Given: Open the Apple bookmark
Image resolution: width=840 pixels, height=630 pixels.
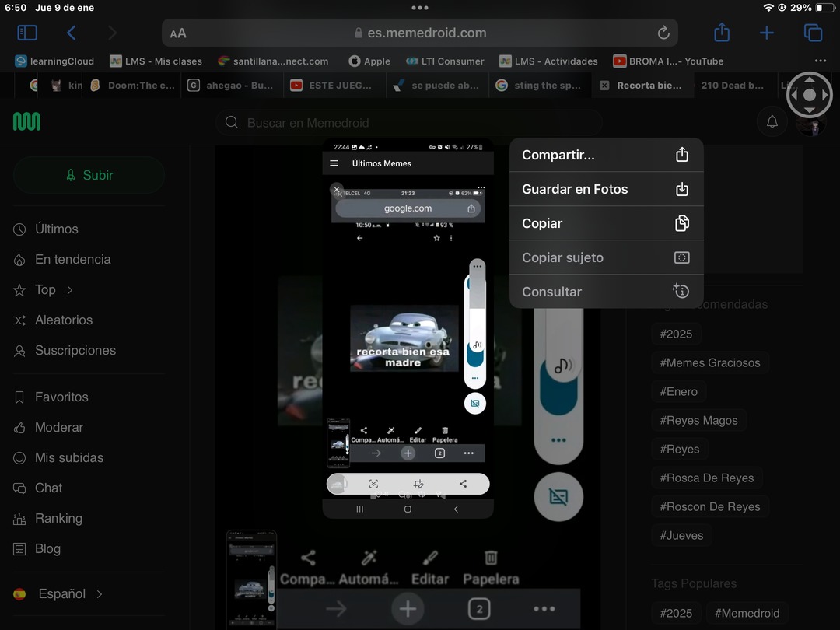Looking at the screenshot, I should pos(369,61).
